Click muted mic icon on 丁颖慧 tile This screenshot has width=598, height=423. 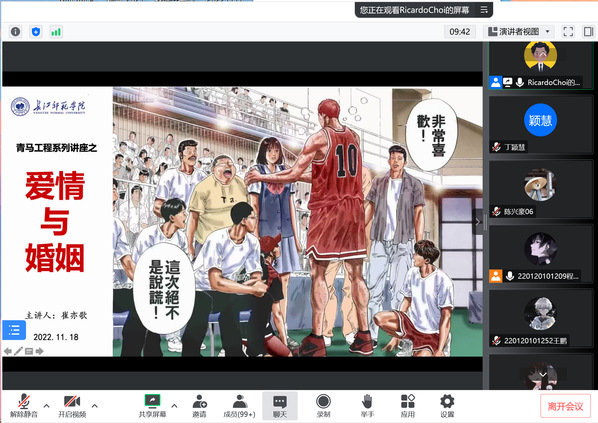click(496, 147)
